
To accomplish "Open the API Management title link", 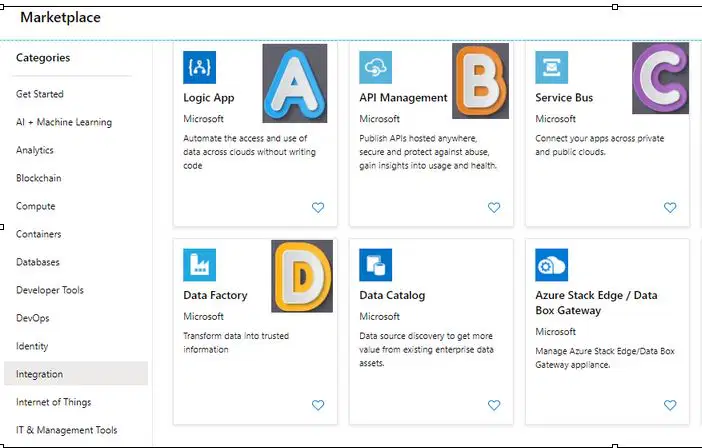I will (x=403, y=98).
